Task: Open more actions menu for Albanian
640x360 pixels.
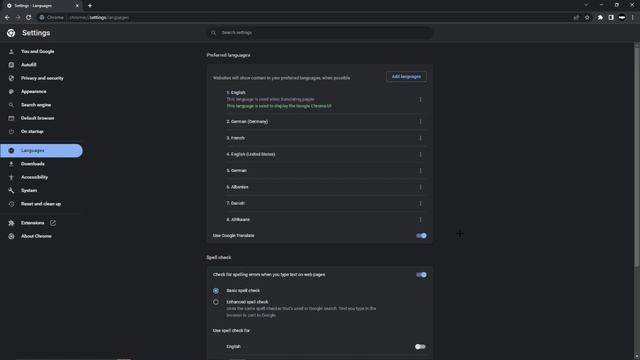Action: pyautogui.click(x=420, y=187)
